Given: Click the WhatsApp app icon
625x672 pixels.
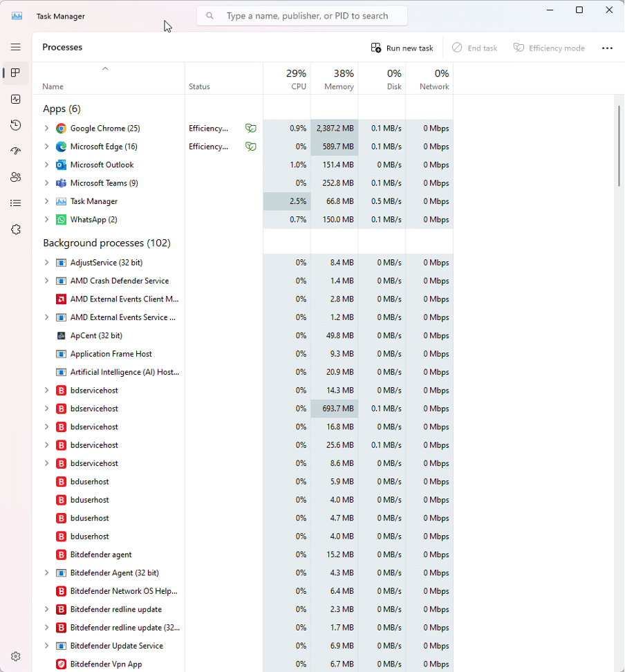Looking at the screenshot, I should pyautogui.click(x=62, y=219).
